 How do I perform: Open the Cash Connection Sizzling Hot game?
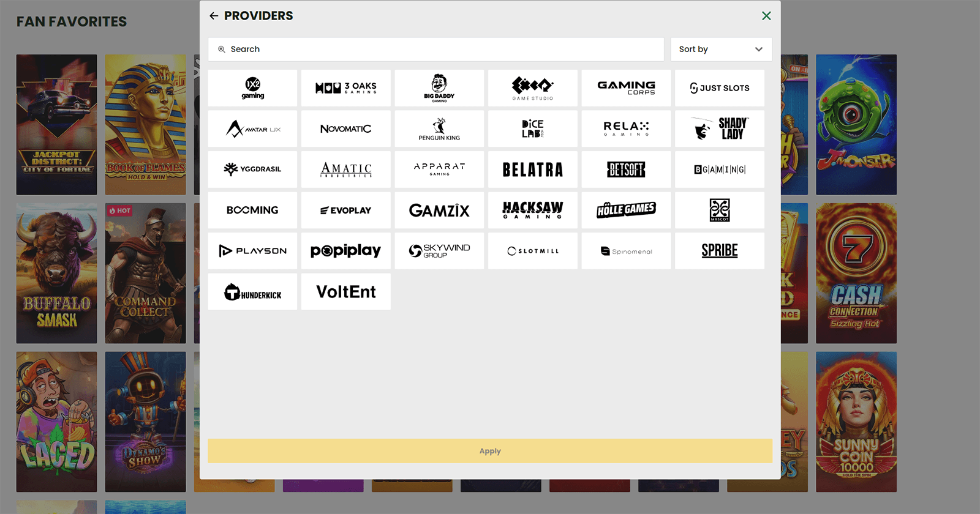pos(856,273)
